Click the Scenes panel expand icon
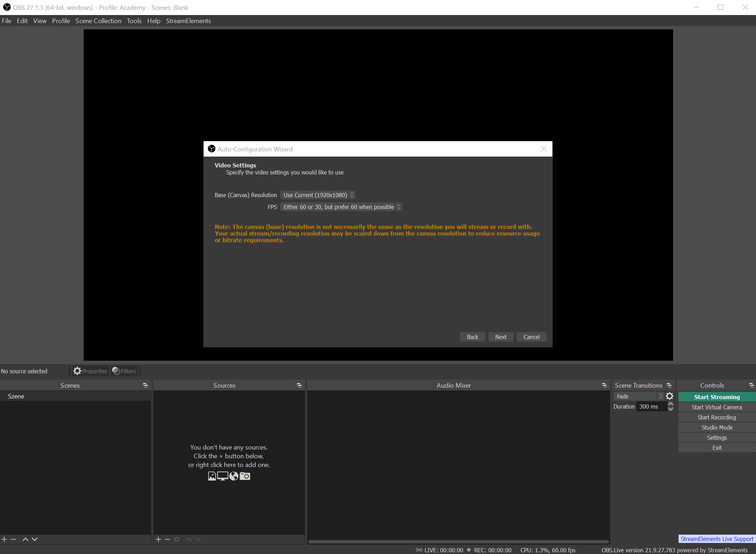 146,385
